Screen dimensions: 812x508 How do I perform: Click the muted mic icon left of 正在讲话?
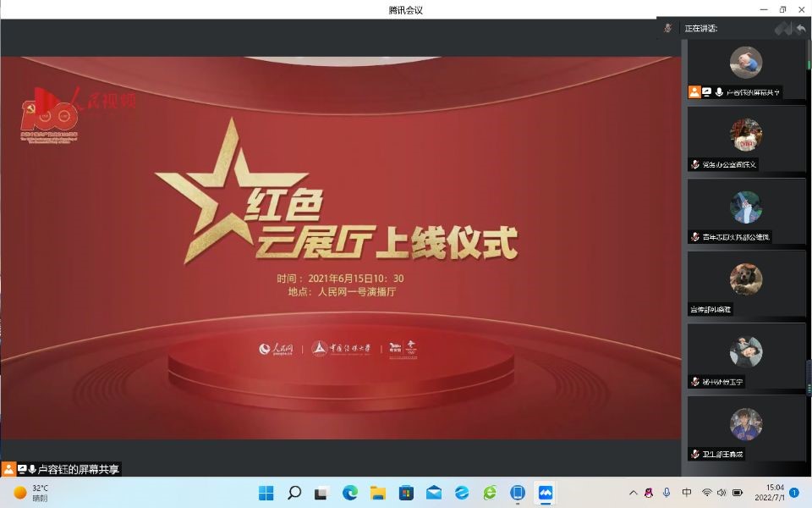667,28
